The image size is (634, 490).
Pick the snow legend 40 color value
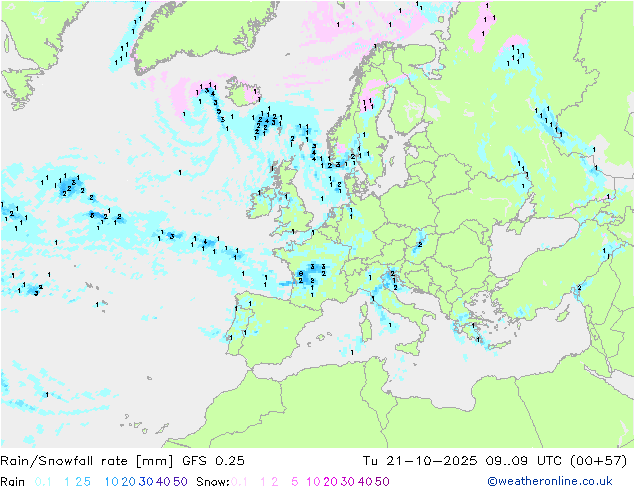pos(365,482)
